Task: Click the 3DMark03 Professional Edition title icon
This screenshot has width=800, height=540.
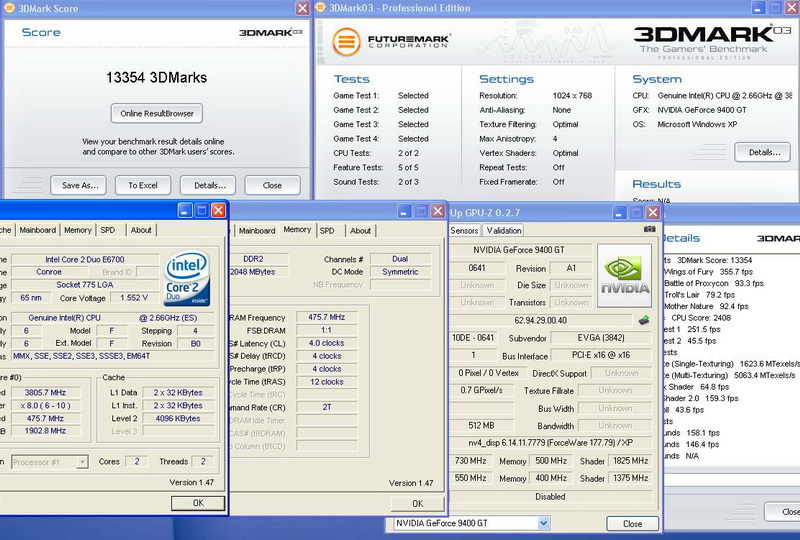Action: pos(320,8)
